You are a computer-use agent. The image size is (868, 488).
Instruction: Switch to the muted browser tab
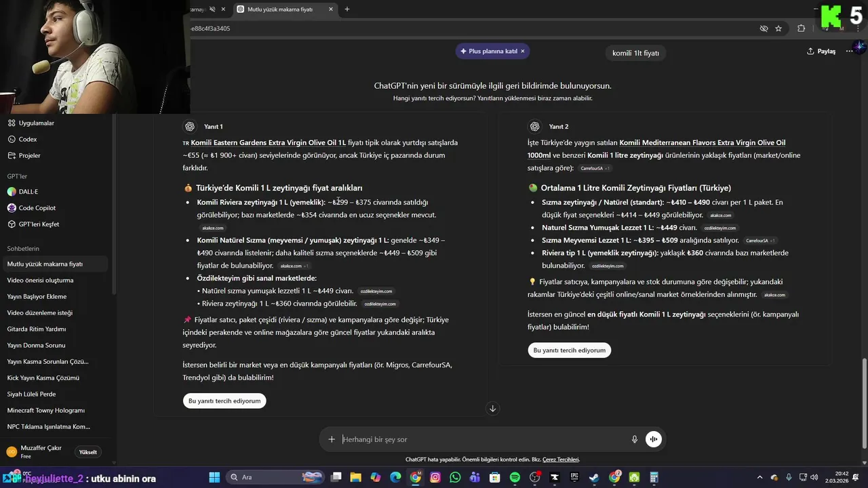(x=210, y=9)
